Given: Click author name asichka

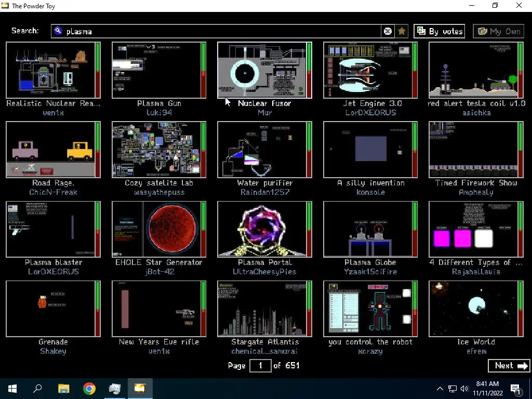Looking at the screenshot, I should (x=476, y=113).
